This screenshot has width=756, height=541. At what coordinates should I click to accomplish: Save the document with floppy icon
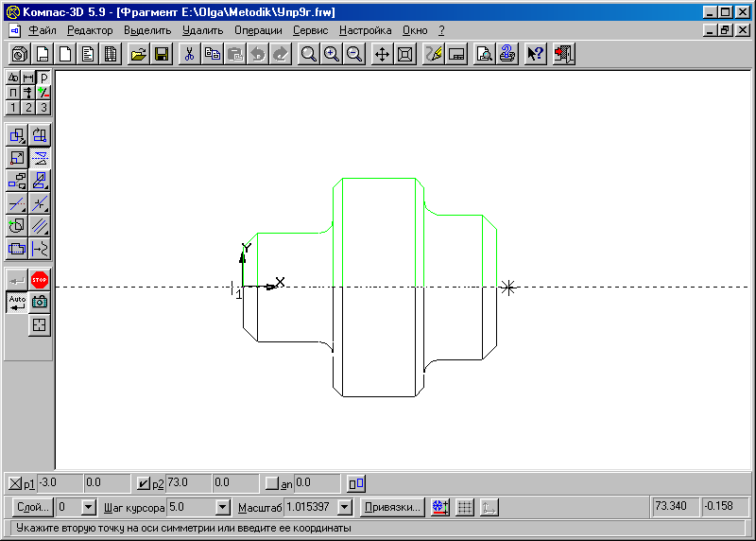click(x=162, y=54)
